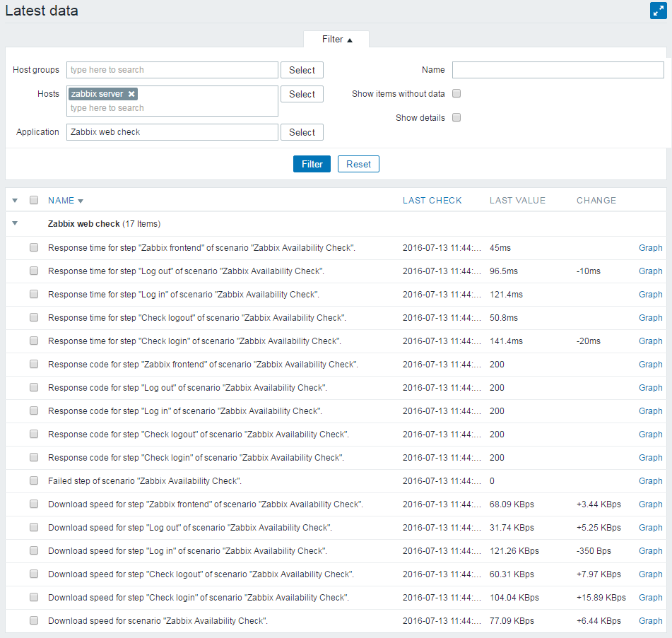Screen dimensions: 672x638
Task: Collapse Zabbix web check group
Action: tap(15, 223)
